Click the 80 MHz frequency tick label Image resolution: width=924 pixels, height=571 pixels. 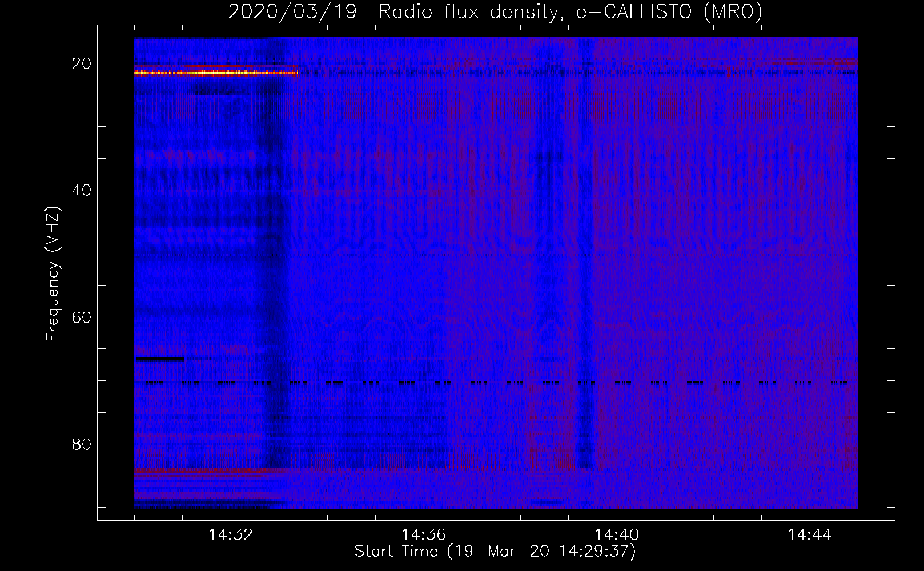pyautogui.click(x=82, y=444)
